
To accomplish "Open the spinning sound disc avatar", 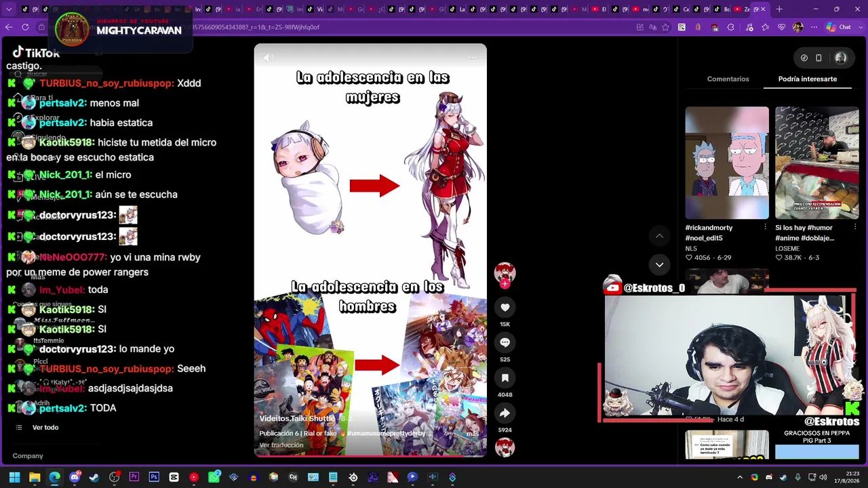I will point(505,447).
